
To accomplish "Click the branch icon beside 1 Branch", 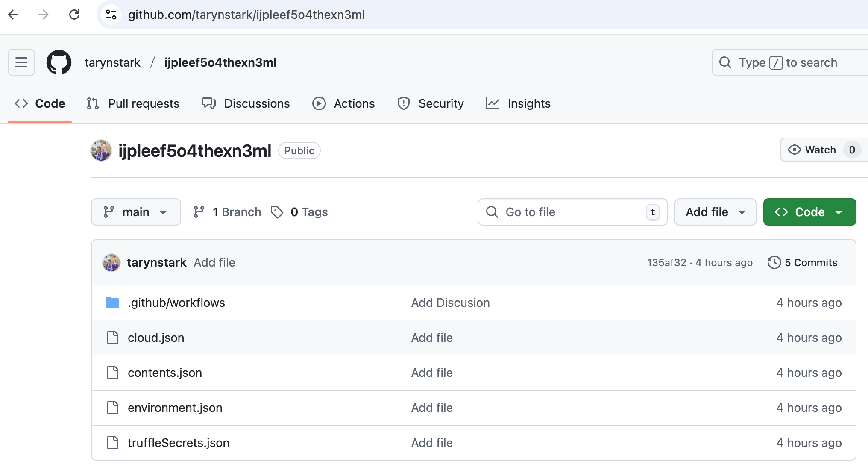I will [199, 212].
